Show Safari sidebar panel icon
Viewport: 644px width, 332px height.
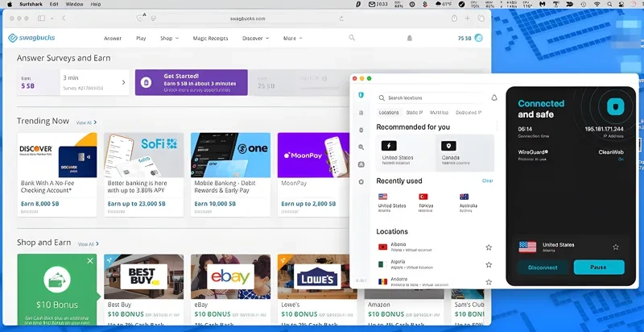click(x=42, y=19)
